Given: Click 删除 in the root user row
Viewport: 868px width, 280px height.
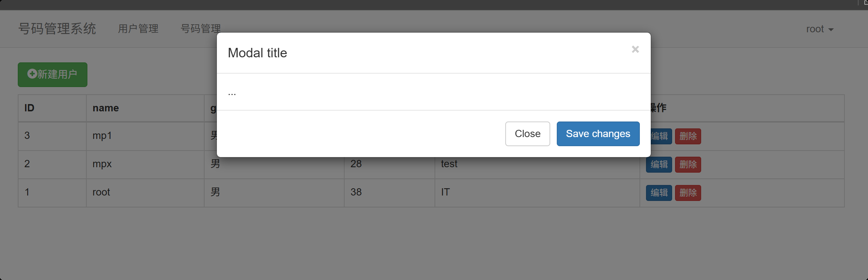Looking at the screenshot, I should pyautogui.click(x=688, y=193).
